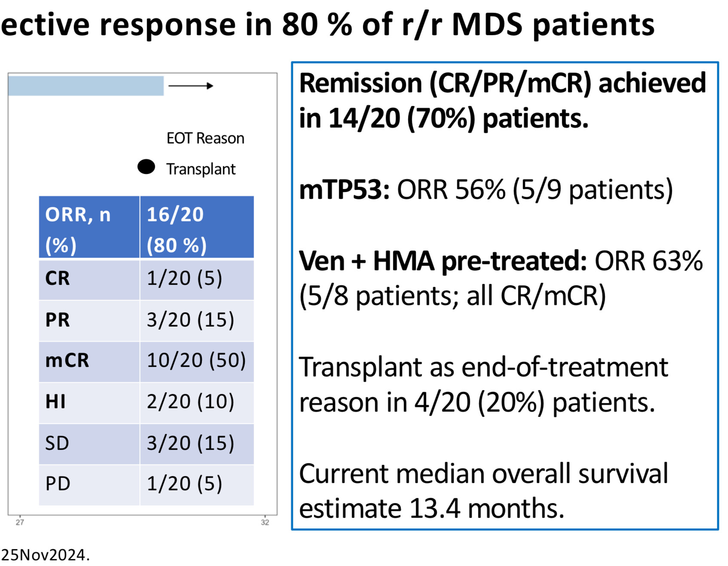Click the CR row label
Viewport: 728px width, 566px height.
[x=57, y=278]
